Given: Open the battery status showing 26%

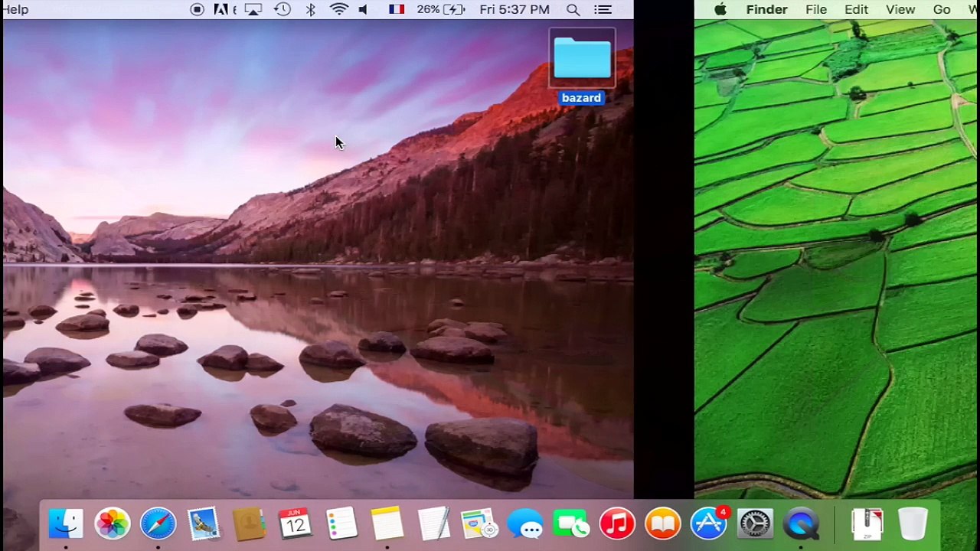Looking at the screenshot, I should click(x=441, y=9).
